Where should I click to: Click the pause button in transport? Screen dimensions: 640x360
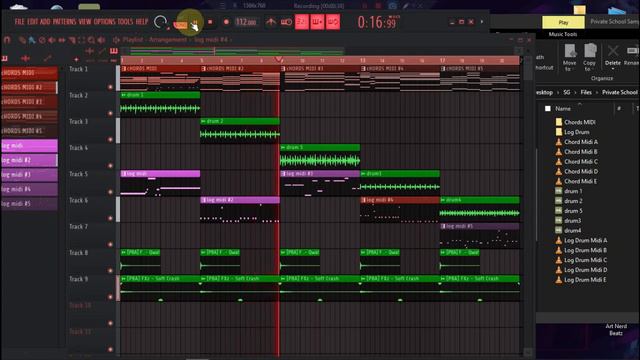coord(196,22)
